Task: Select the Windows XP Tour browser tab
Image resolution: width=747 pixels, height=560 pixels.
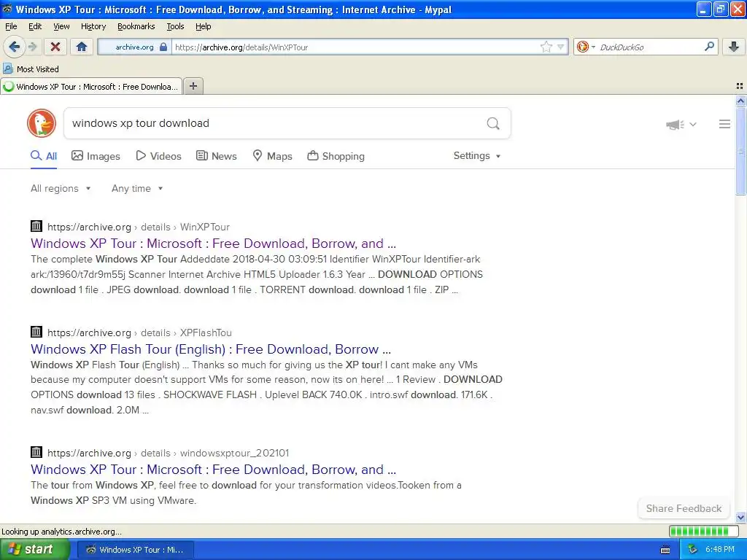Action: click(91, 87)
